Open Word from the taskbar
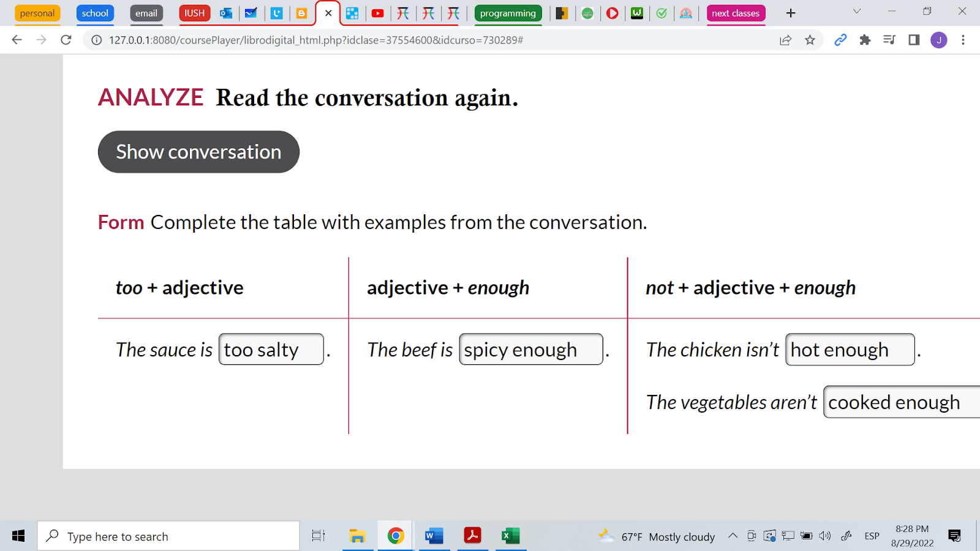980x551 pixels. coord(434,536)
